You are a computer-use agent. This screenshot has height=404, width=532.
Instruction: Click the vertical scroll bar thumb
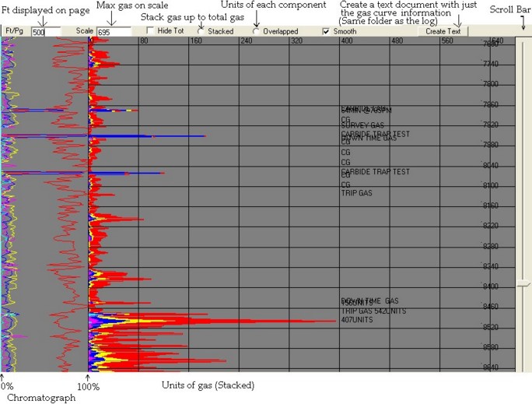click(523, 285)
